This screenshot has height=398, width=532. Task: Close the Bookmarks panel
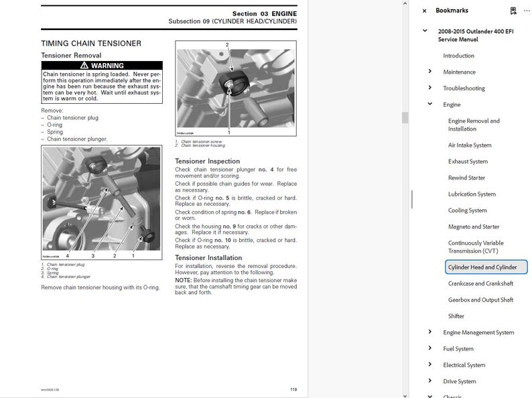[424, 11]
